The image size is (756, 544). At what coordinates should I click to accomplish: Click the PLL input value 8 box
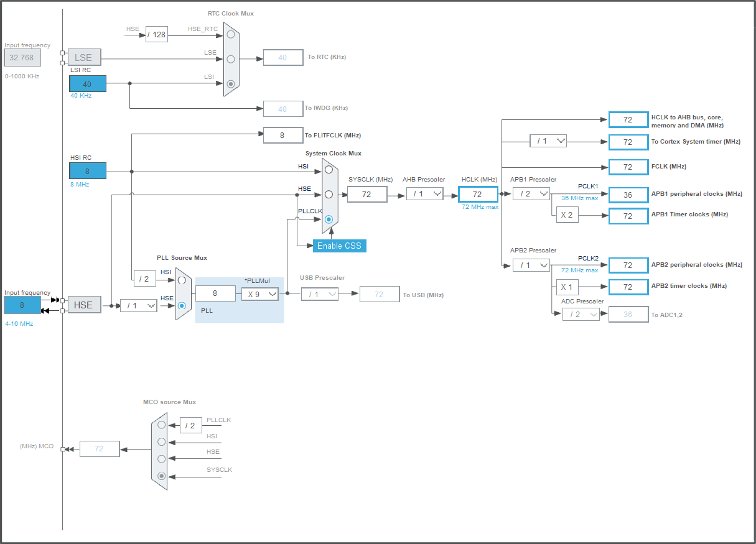[x=215, y=293]
